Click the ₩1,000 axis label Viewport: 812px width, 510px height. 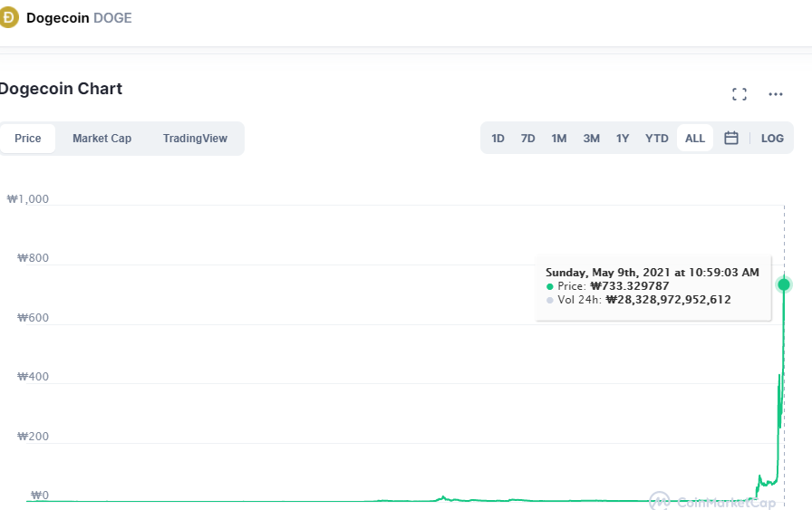pyautogui.click(x=28, y=198)
